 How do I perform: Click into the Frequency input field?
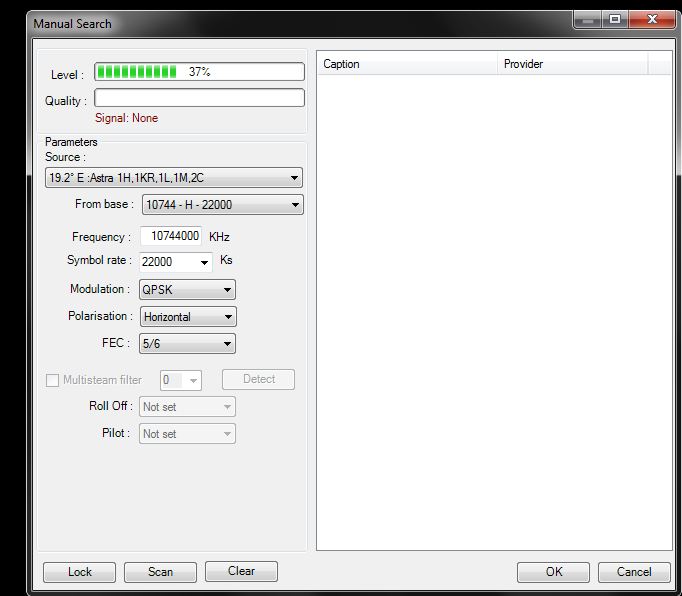170,237
